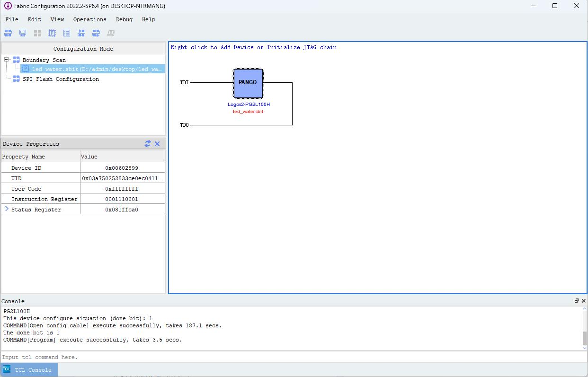Select the UID value cell
This screenshot has width=588, height=377.
pyautogui.click(x=123, y=178)
